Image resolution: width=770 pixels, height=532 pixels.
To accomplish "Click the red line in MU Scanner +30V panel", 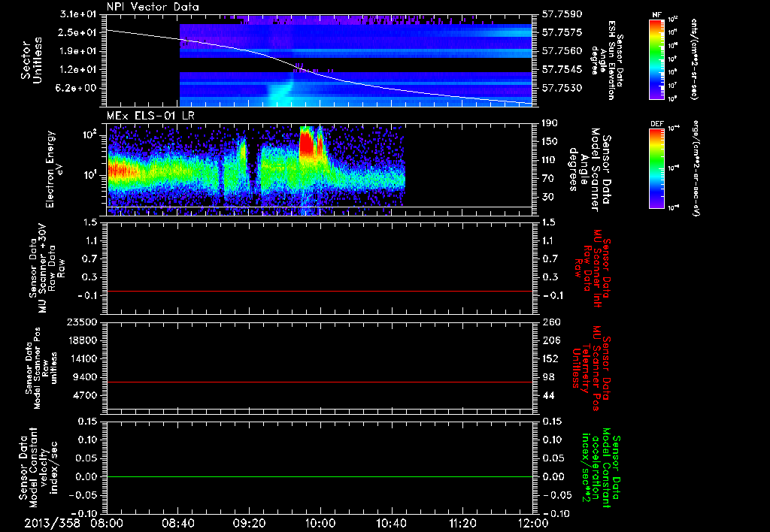I will click(319, 291).
